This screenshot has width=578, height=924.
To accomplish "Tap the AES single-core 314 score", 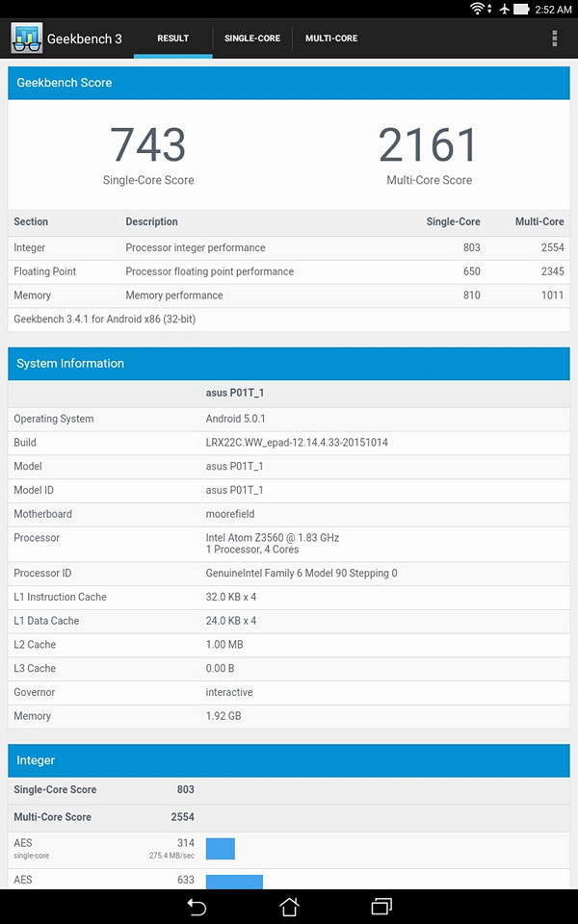I will point(186,843).
